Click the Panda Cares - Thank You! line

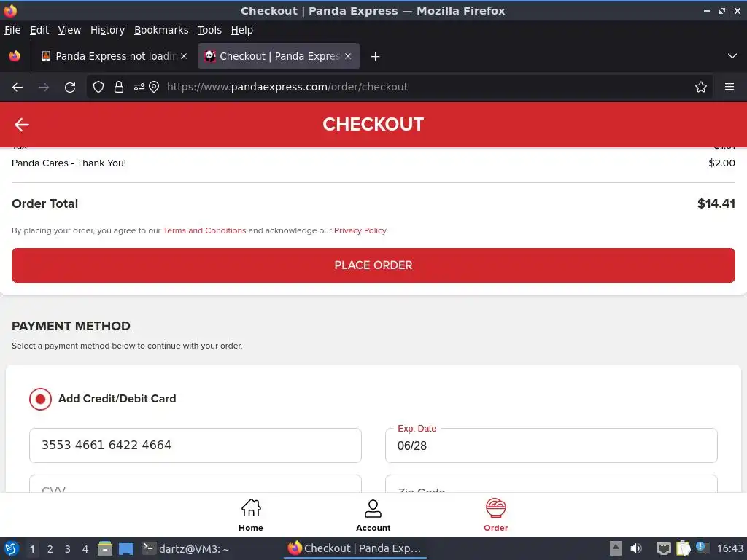click(x=69, y=163)
